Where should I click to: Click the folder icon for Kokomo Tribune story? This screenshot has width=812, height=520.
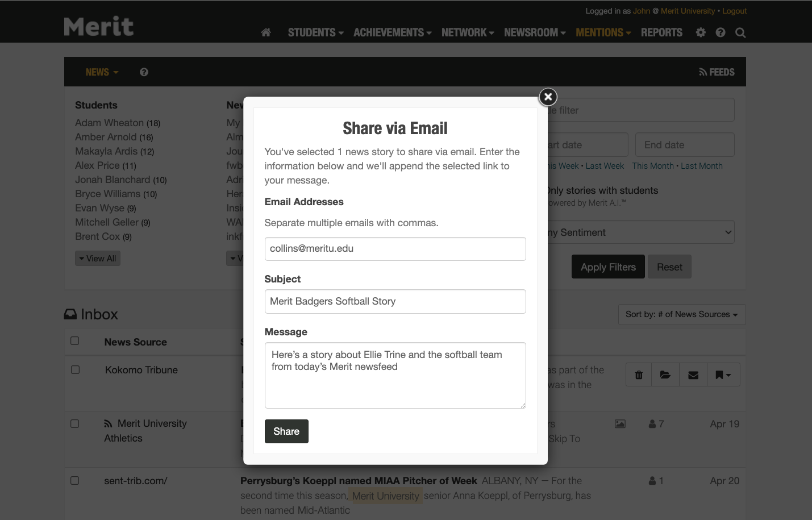point(665,375)
